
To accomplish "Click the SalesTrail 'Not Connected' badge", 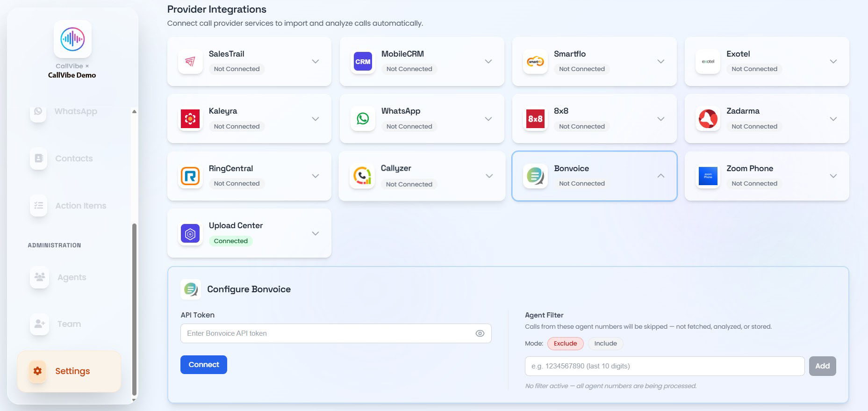I will point(237,69).
